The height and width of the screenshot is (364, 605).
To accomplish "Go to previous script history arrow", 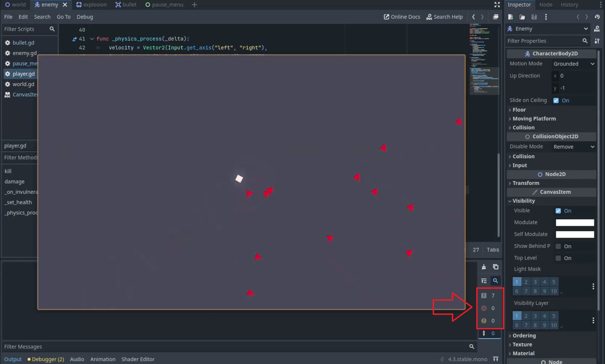I will coord(473,17).
